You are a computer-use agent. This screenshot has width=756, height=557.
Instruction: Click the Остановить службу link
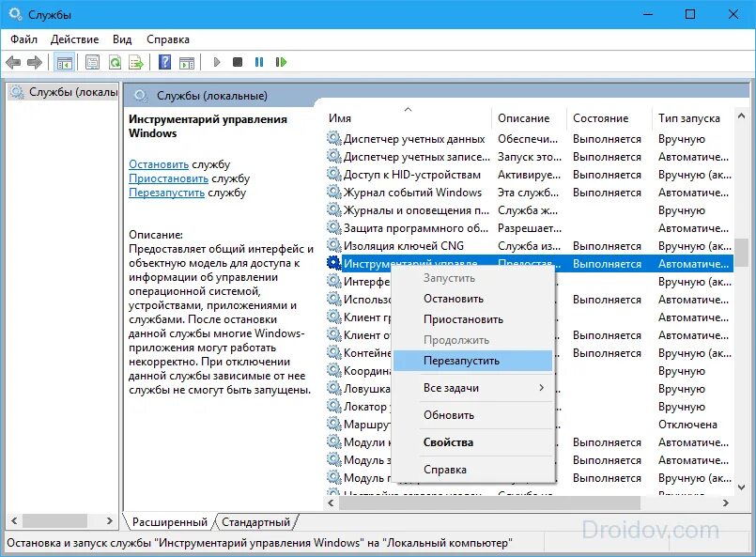pos(159,164)
